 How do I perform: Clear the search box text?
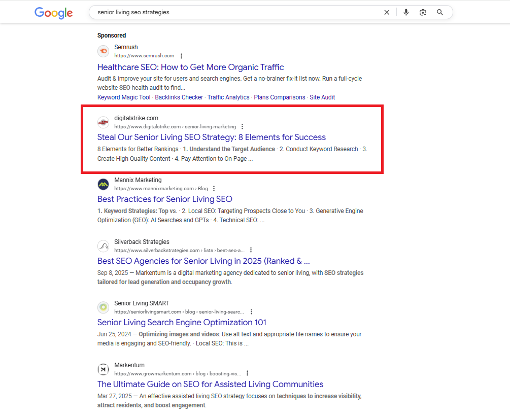[387, 13]
